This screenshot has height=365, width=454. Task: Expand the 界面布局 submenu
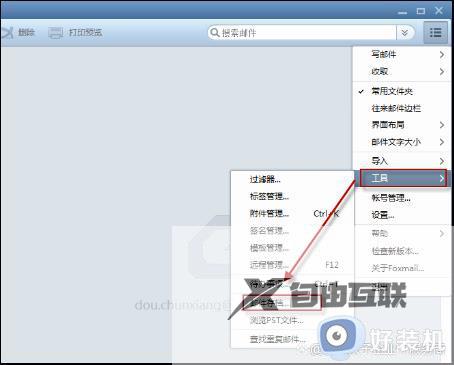[401, 125]
